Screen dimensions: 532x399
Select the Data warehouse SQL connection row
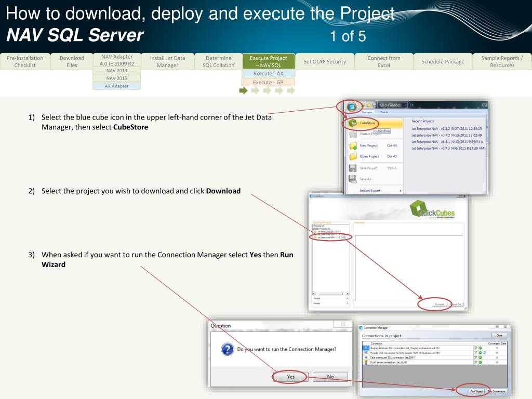click(x=435, y=357)
